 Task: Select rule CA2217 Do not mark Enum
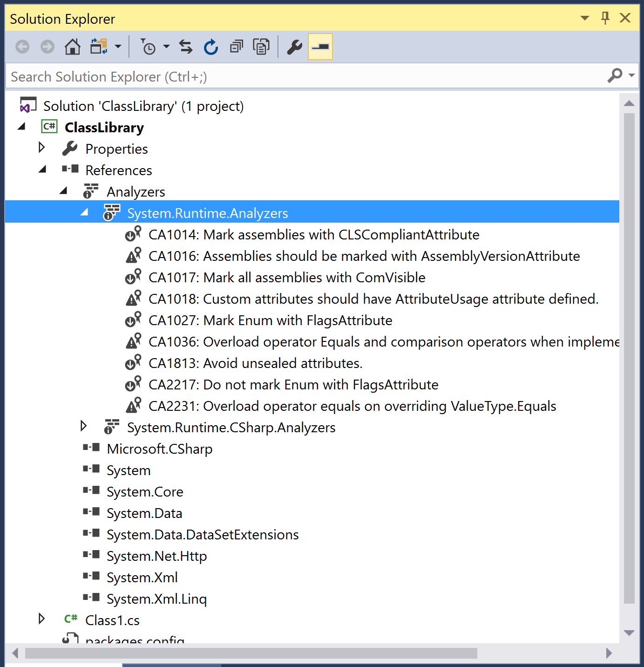pyautogui.click(x=293, y=385)
